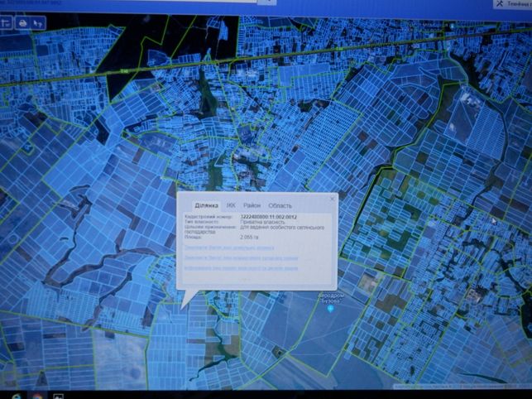The image size is (532, 399).
Task: Click the blue pin marker near top-right of map
Action: [x=453, y=26]
